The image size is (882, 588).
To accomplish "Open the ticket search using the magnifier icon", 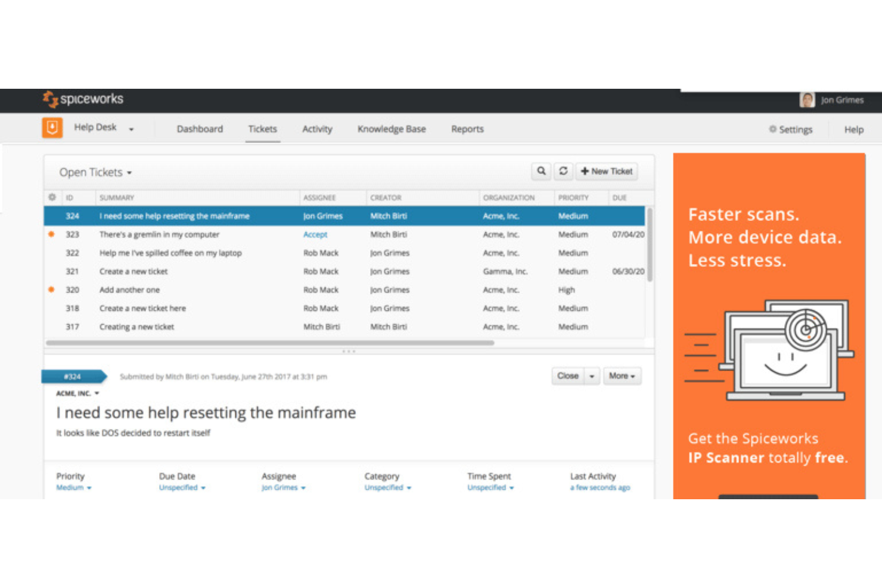I will (541, 171).
